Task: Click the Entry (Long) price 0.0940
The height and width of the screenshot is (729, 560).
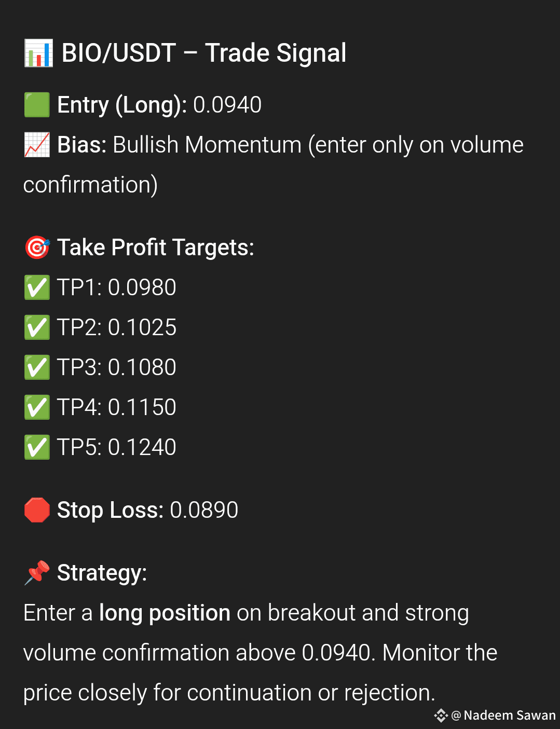Action: (x=227, y=105)
